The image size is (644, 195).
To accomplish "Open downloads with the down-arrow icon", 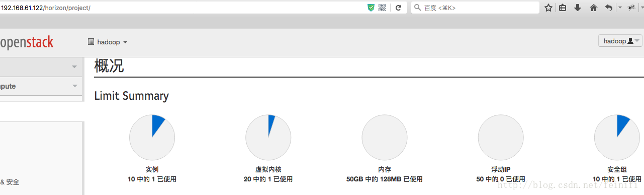I will tap(578, 8).
